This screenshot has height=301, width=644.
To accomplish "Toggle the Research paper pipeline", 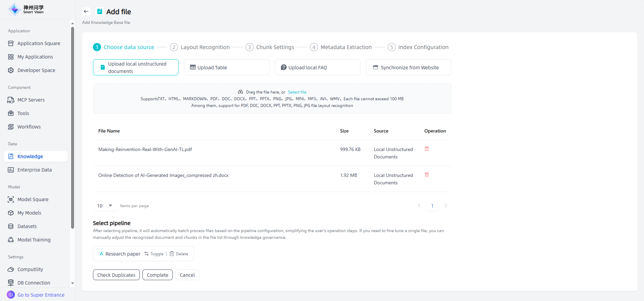I will pyautogui.click(x=154, y=254).
